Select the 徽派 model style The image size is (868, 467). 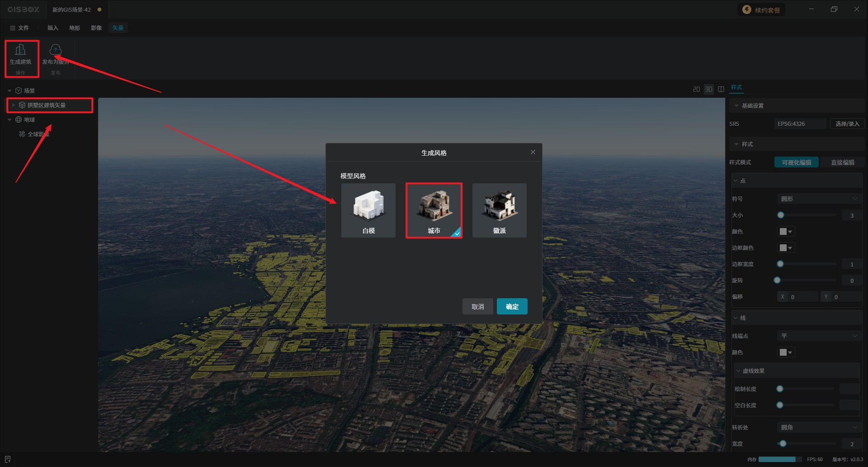(x=499, y=210)
